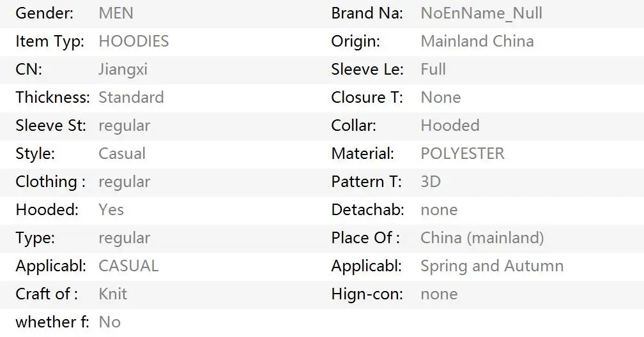Click the Hign-con label
This screenshot has height=337, width=644.
[x=367, y=294]
